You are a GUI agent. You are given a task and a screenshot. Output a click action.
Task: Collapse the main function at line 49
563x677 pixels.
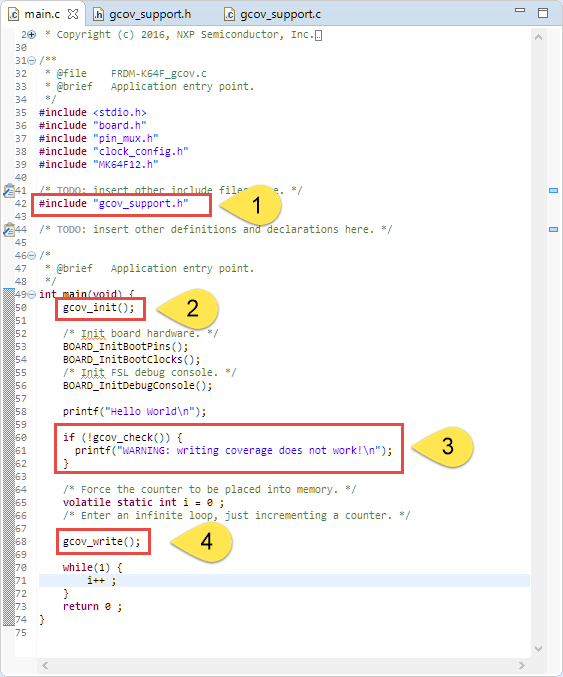[x=32, y=295]
